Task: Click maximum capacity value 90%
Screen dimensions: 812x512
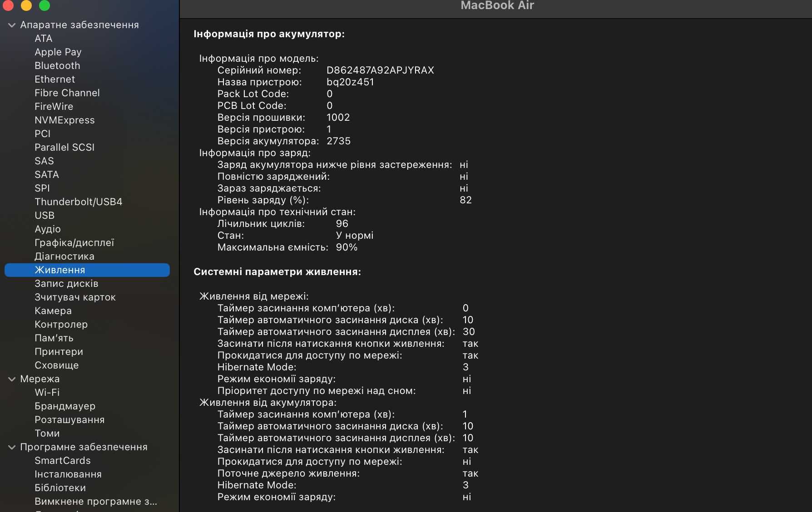Action: pyautogui.click(x=347, y=247)
